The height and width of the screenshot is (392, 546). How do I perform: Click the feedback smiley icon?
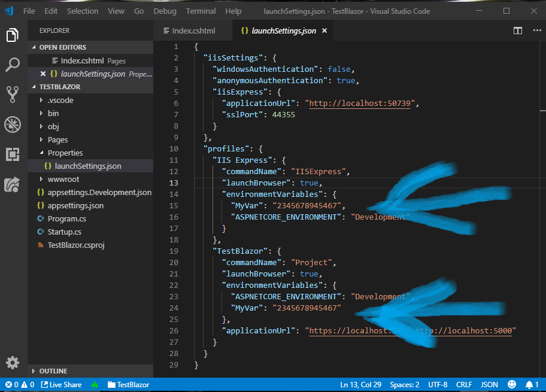[x=511, y=384]
